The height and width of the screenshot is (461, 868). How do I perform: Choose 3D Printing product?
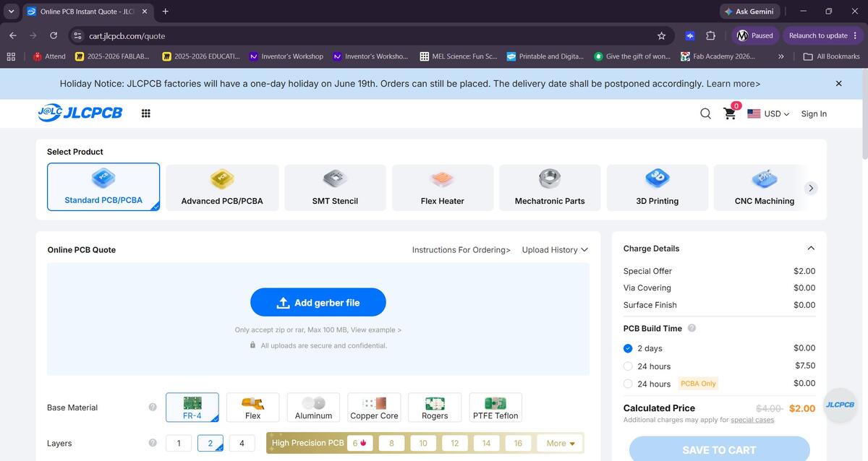pos(658,188)
